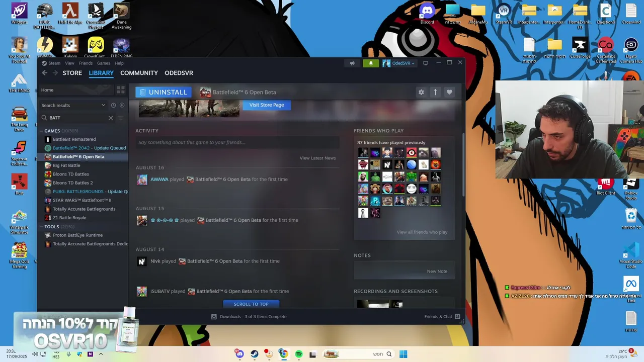This screenshot has height=362, width=644.
Task: Open advanced filter options beside search
Action: point(120,118)
